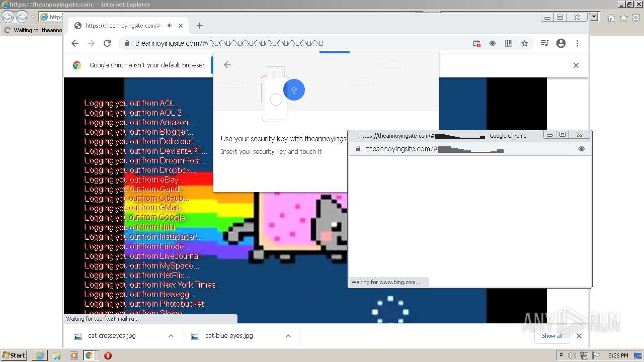Image resolution: width=644 pixels, height=362 pixels.
Task: Open Internet Explorer favorites star
Action: point(623,18)
